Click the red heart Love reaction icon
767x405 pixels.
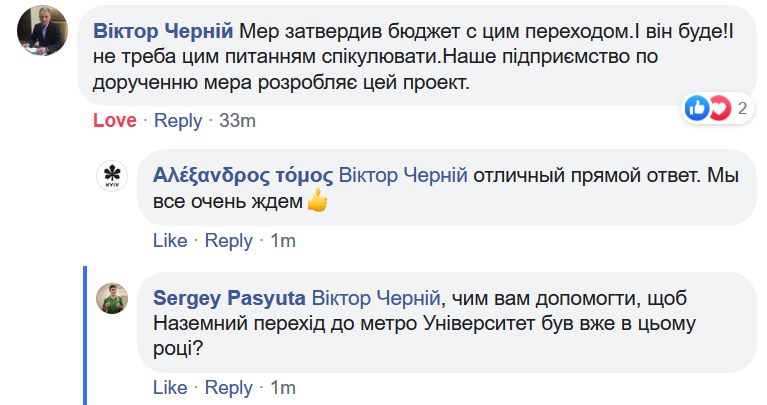(720, 107)
